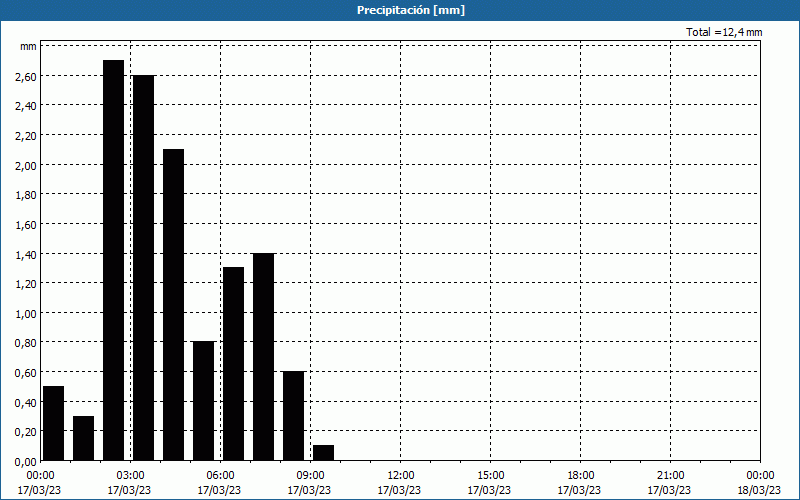This screenshot has height=500, width=800.
Task: Click the 06:00 17/03/23 time label
Action: [x=219, y=483]
